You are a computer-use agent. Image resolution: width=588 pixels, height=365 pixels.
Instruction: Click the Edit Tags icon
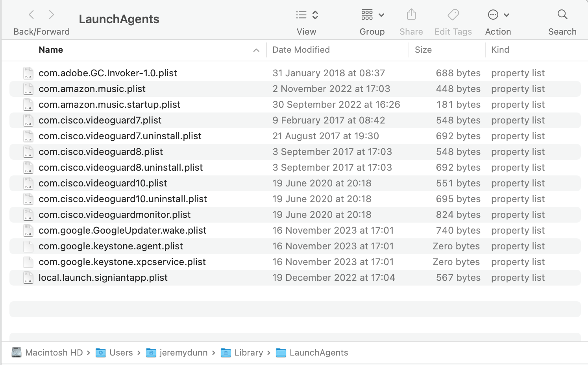tap(453, 15)
